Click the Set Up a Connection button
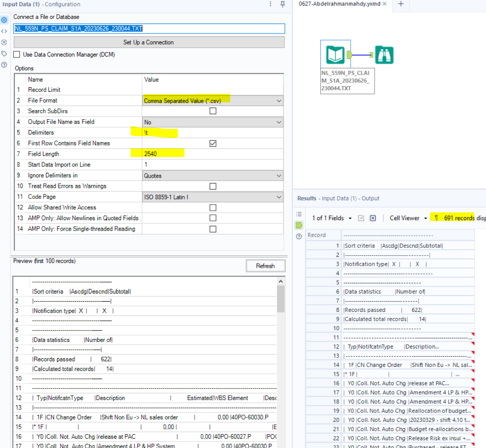The width and height of the screenshot is (486, 448). tap(149, 42)
